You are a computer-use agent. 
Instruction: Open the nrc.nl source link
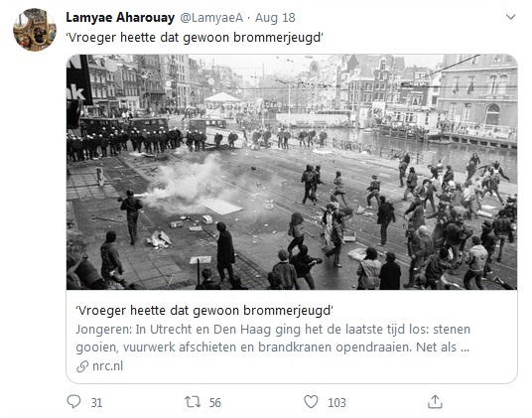point(107,366)
